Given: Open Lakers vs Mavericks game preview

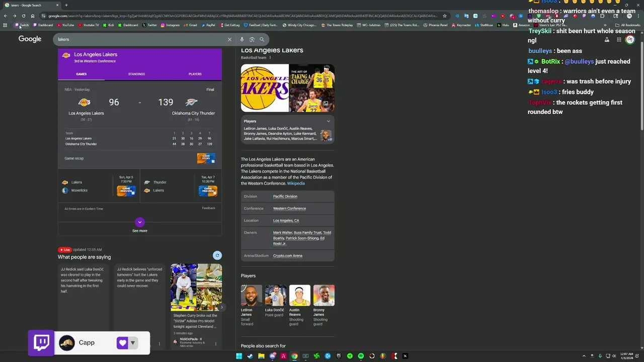Looking at the screenshot, I should pos(126,191).
